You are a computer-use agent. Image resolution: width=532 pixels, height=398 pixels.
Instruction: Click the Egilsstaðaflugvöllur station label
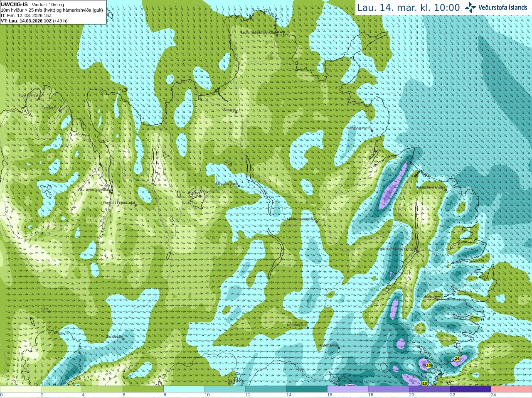397,249
